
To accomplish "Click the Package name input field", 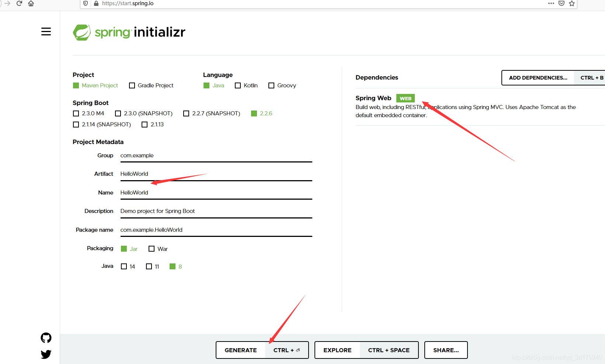I will (x=216, y=230).
